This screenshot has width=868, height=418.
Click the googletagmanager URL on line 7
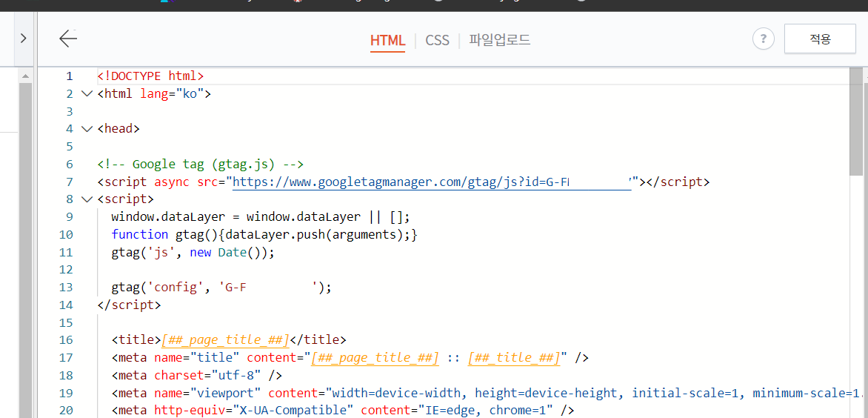433,182
